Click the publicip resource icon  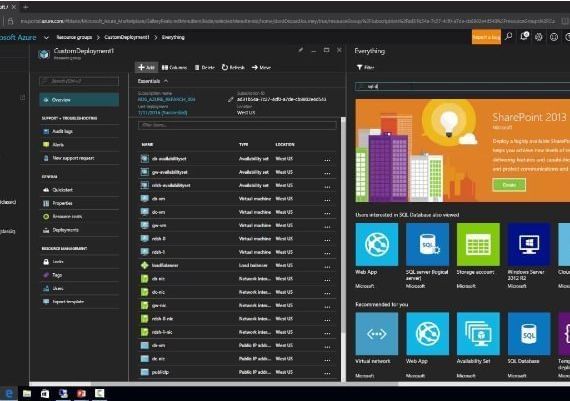[x=145, y=372]
